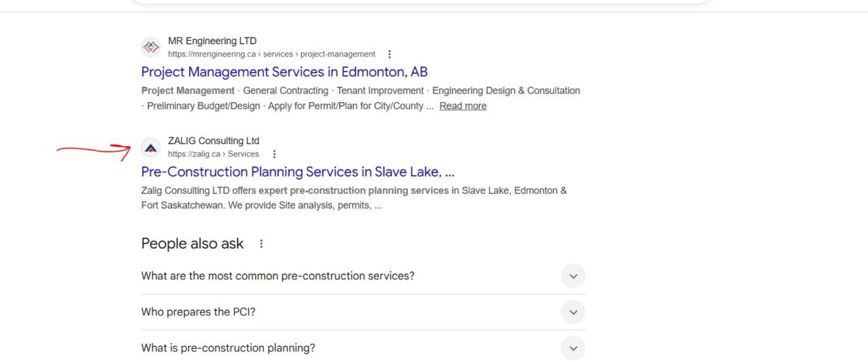
Task: Click the ZALIG Consulting logo favicon
Action: point(150,148)
